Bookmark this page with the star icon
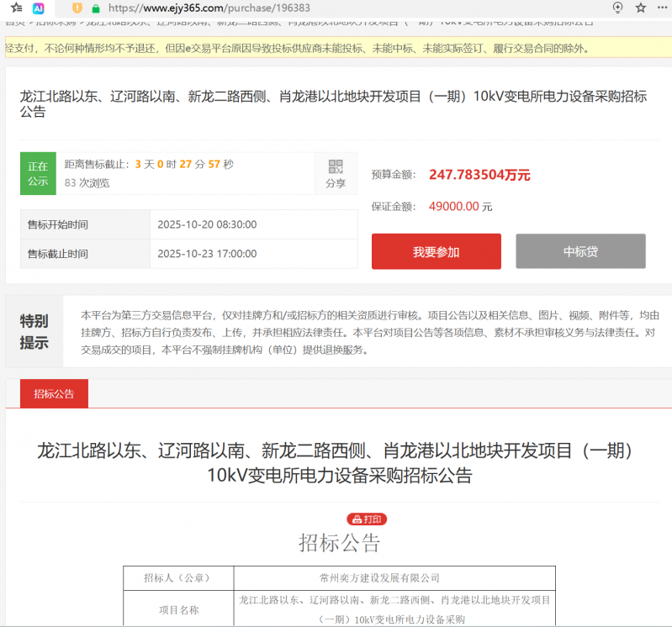672x627 pixels. 641,8
